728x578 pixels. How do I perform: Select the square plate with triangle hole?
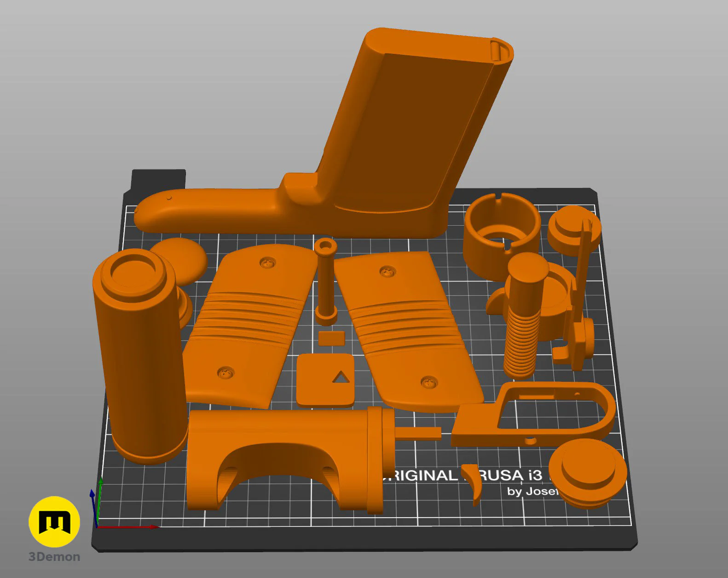(x=325, y=379)
